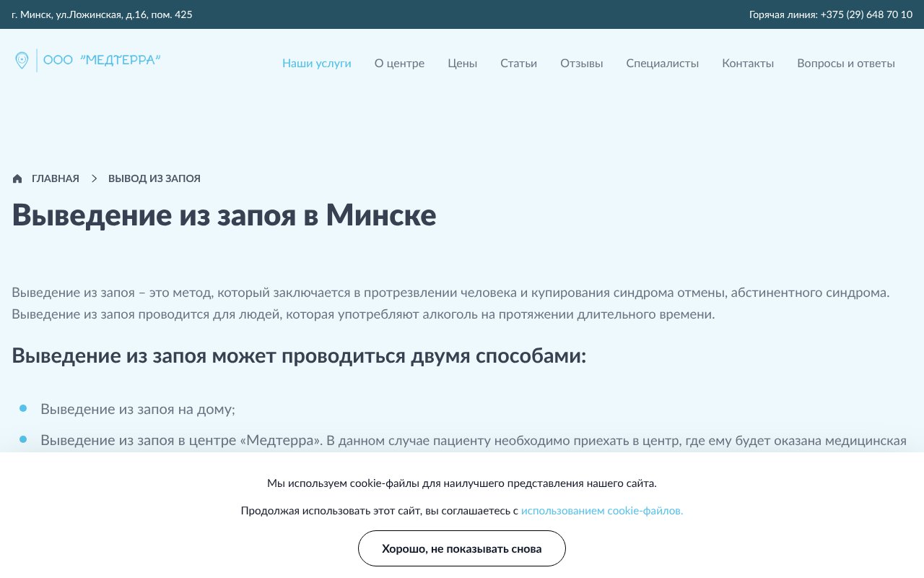Follow the 'использованием cookie-файлов' link
The height and width of the screenshot is (578, 924).
(601, 509)
